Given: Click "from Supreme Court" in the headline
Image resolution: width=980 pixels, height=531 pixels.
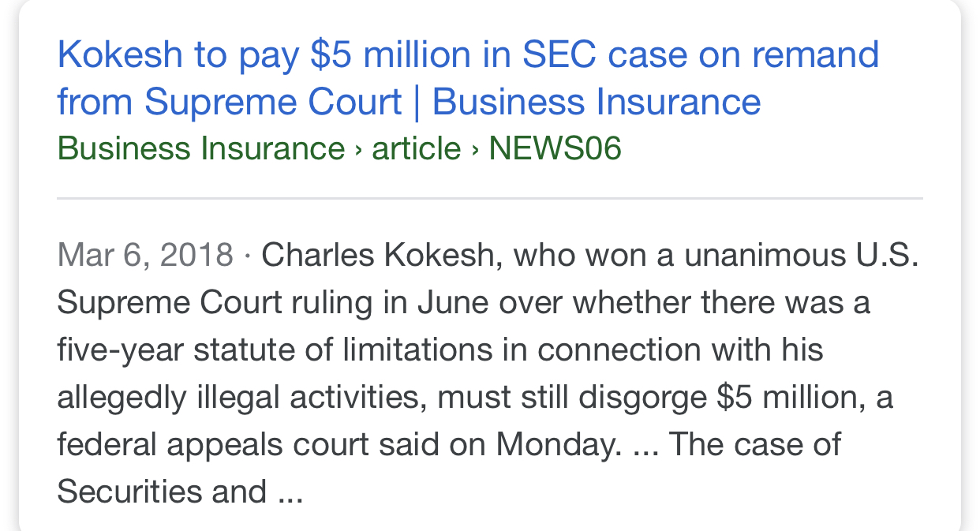Looking at the screenshot, I should click(230, 103).
